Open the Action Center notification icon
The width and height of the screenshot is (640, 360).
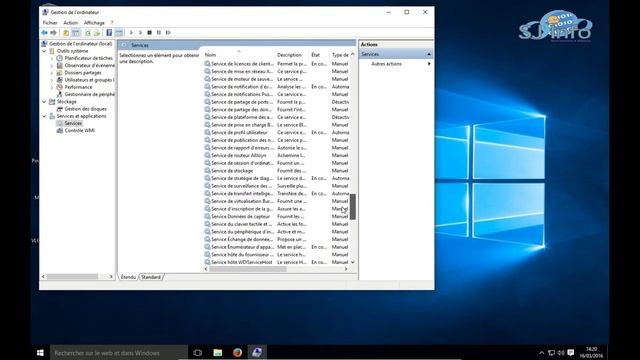[571, 352]
